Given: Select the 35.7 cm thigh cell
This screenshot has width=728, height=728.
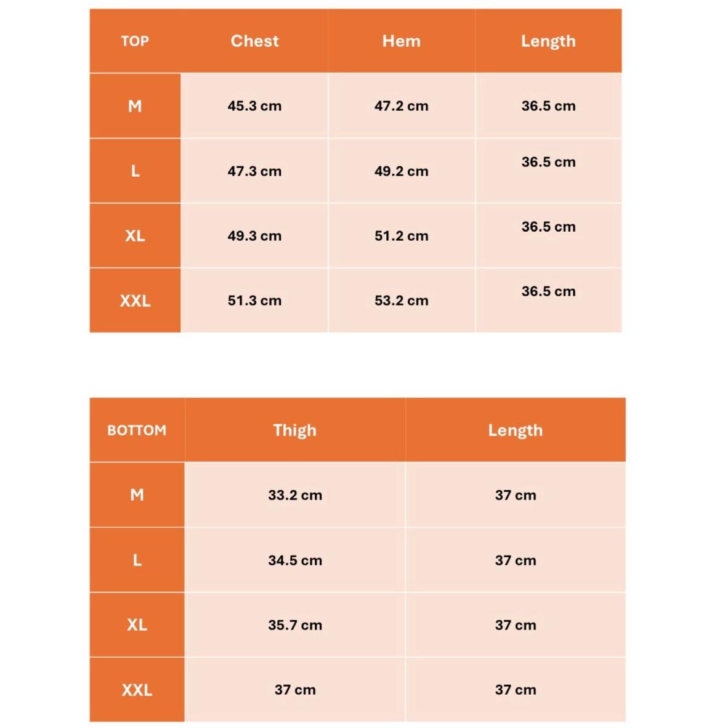Looking at the screenshot, I should click(294, 625).
